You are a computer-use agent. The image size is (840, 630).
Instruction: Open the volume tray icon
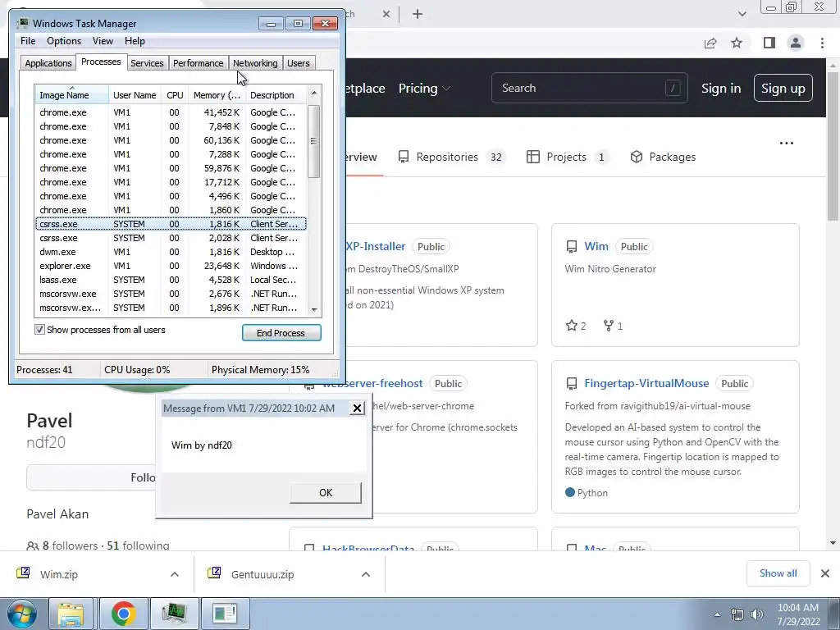(757, 614)
